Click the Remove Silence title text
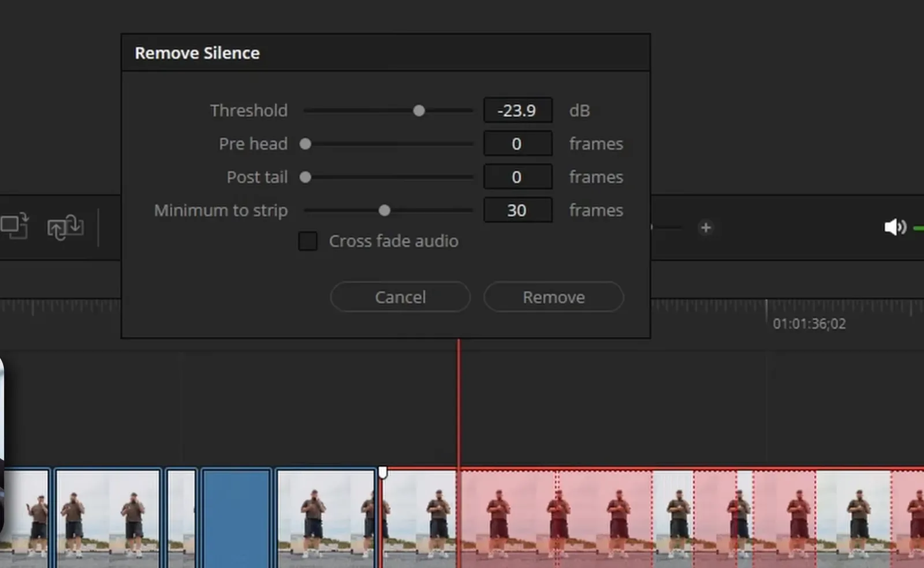This screenshot has height=568, width=924. pyautogui.click(x=197, y=53)
